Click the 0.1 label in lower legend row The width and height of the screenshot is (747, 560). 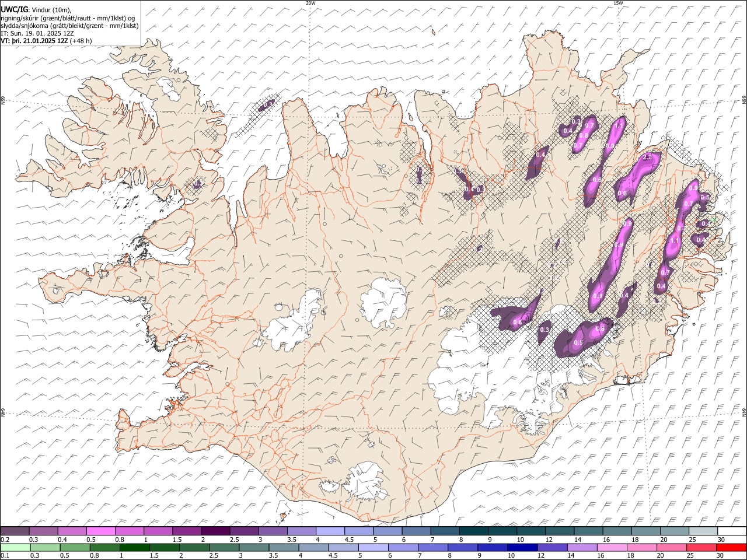click(x=5, y=556)
